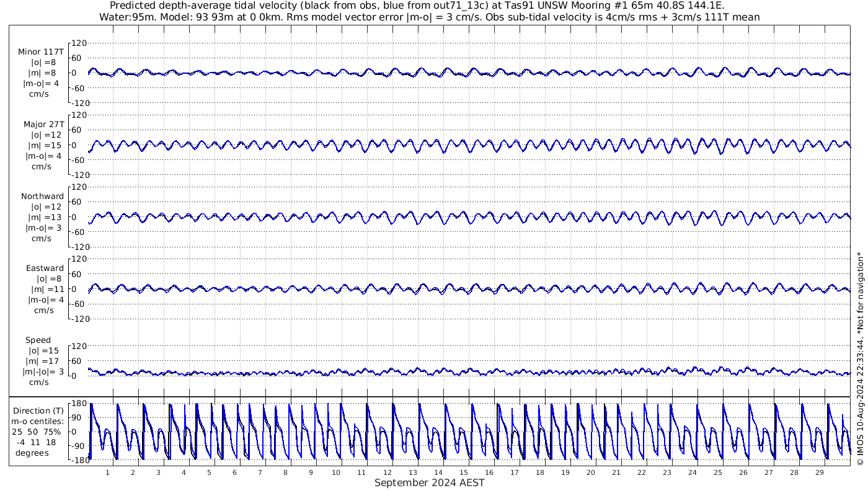
Task: Click the '-4 11 18' centile values
Action: 37,443
